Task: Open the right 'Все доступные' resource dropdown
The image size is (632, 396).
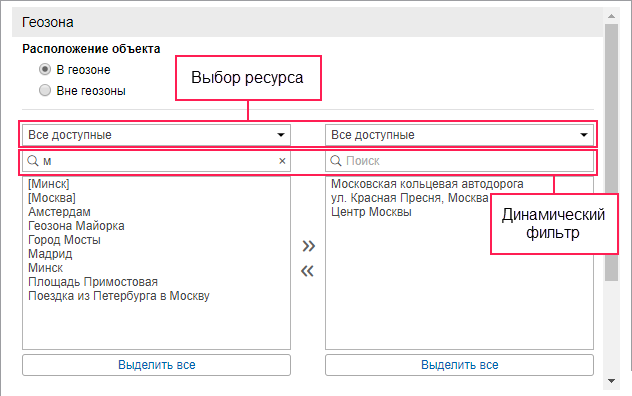Action: coord(459,135)
